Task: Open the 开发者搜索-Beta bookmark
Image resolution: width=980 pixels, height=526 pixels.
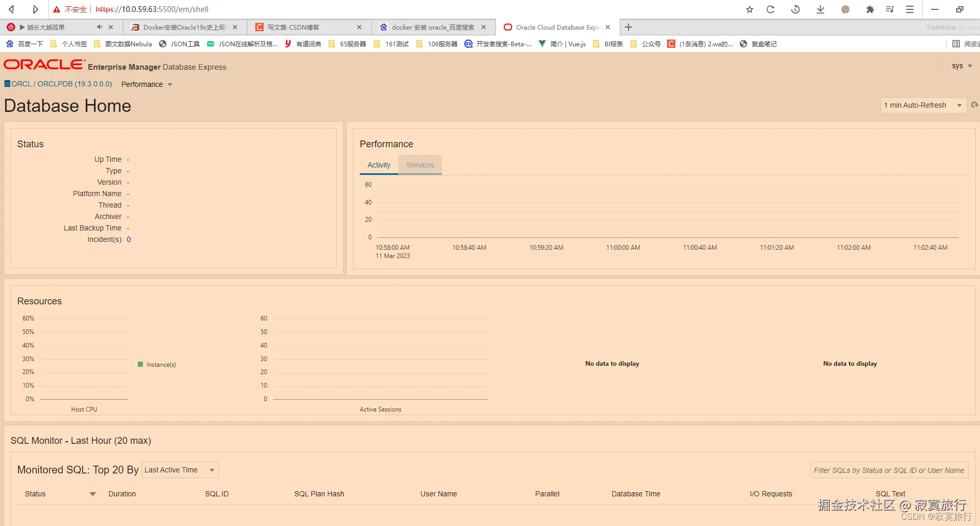Action: pyautogui.click(x=498, y=44)
